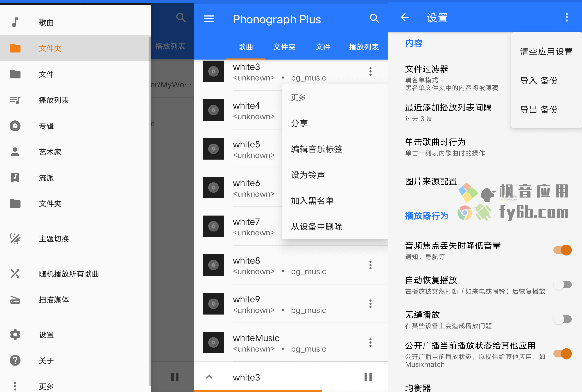Open 专辑 albums in the drawer
Image resolution: width=582 pixels, height=392 pixels.
coord(75,126)
